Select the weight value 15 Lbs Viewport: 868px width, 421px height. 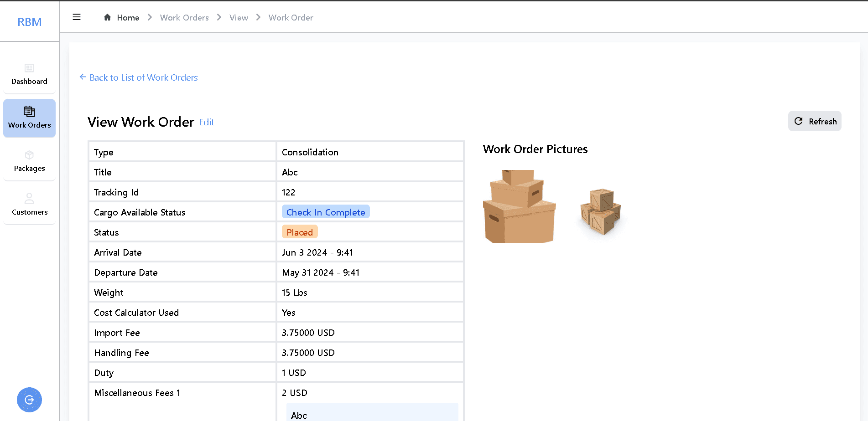(295, 293)
